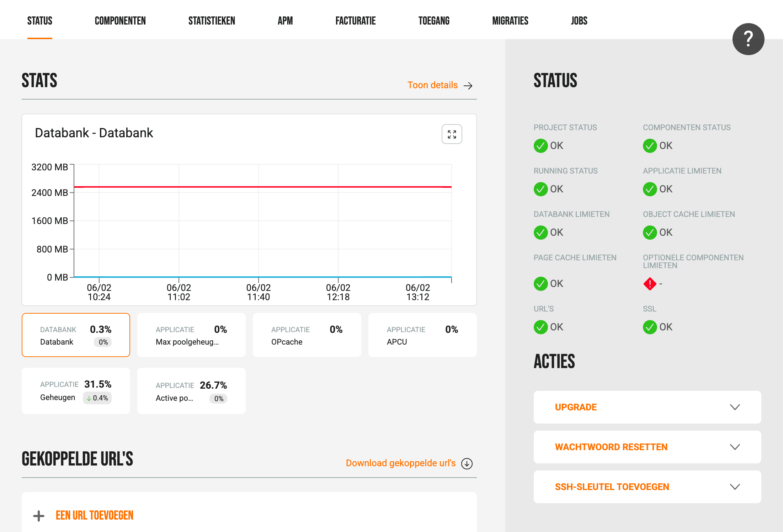This screenshot has width=783, height=532.
Task: Click the Project Status green check icon
Action: click(x=540, y=146)
